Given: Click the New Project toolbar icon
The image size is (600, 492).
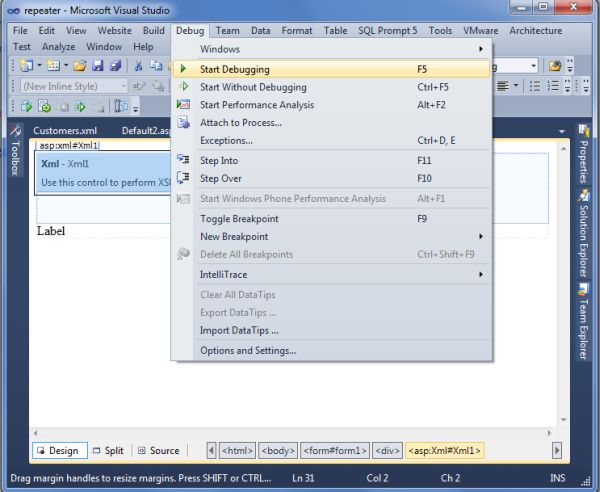Looking at the screenshot, I should [x=27, y=66].
